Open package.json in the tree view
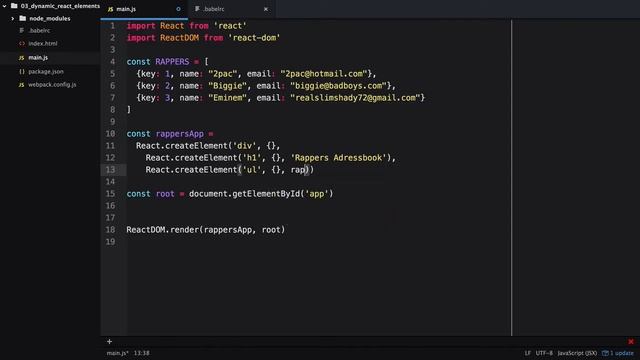The image size is (640, 360). (46, 71)
